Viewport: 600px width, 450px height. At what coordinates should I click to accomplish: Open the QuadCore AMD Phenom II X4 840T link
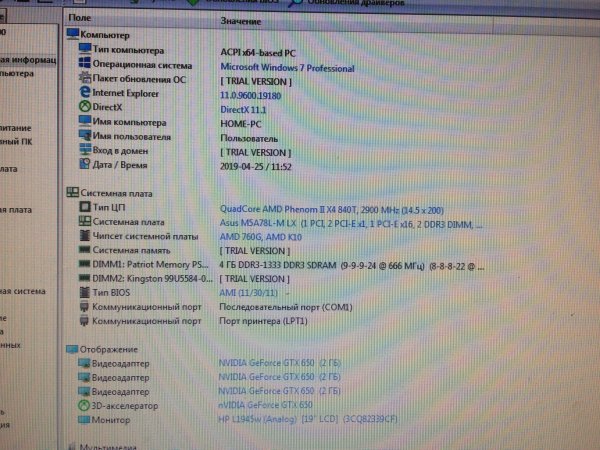click(331, 210)
